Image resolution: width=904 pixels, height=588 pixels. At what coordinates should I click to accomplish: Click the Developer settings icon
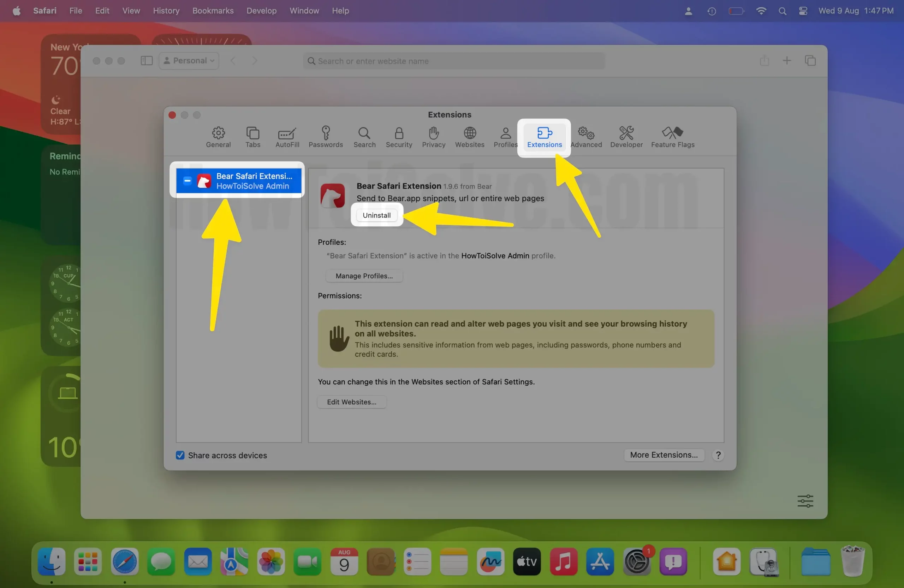coord(626,134)
